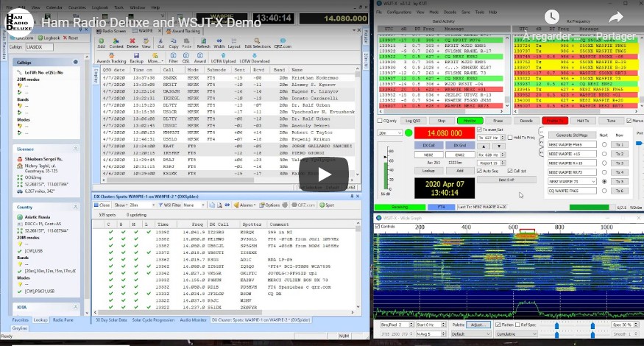
Task: Click the red Enable Tx button
Action: click(x=555, y=121)
